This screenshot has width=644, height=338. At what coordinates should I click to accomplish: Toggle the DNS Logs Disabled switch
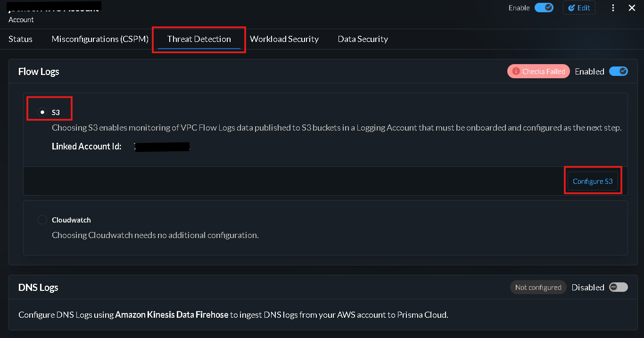618,288
